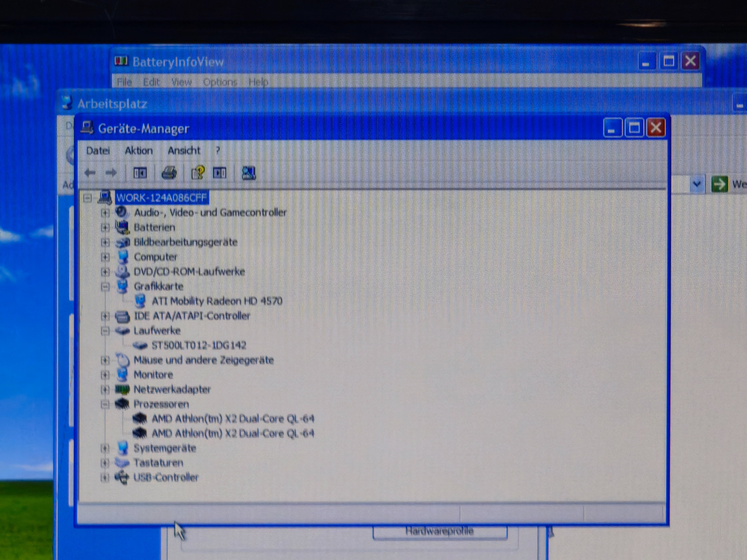Click the Hardwareprofile button
Image resolution: width=747 pixels, height=560 pixels.
click(x=439, y=531)
